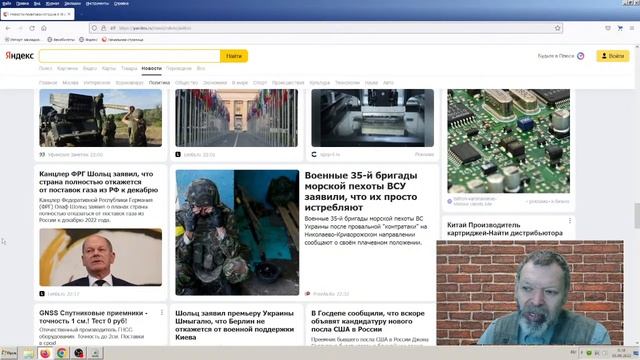Image resolution: width=640 pixels, height=360 pixels.
Task: Click the Pocket shield icon in toolbar
Action: click(608, 28)
